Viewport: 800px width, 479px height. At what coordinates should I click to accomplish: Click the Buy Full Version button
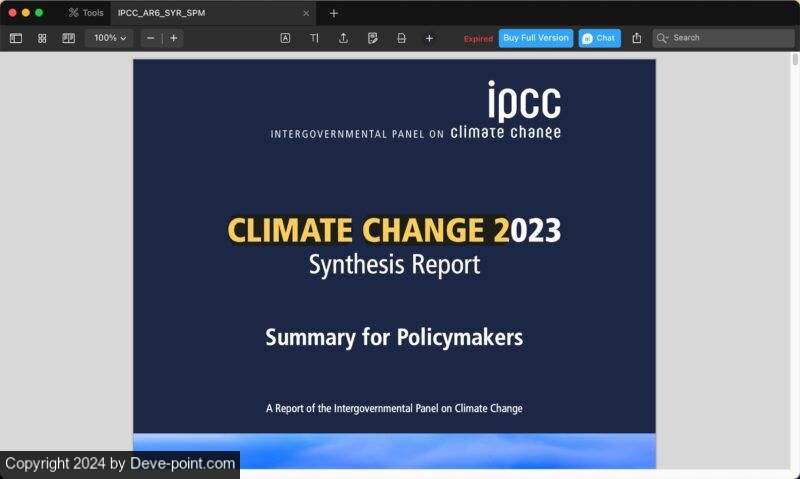[535, 38]
